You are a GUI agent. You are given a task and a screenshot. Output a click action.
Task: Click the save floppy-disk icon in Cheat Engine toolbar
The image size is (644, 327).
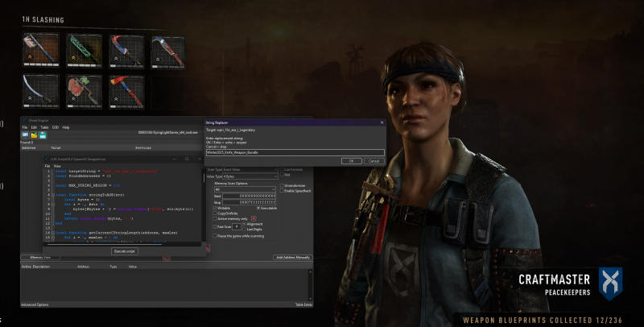point(43,135)
